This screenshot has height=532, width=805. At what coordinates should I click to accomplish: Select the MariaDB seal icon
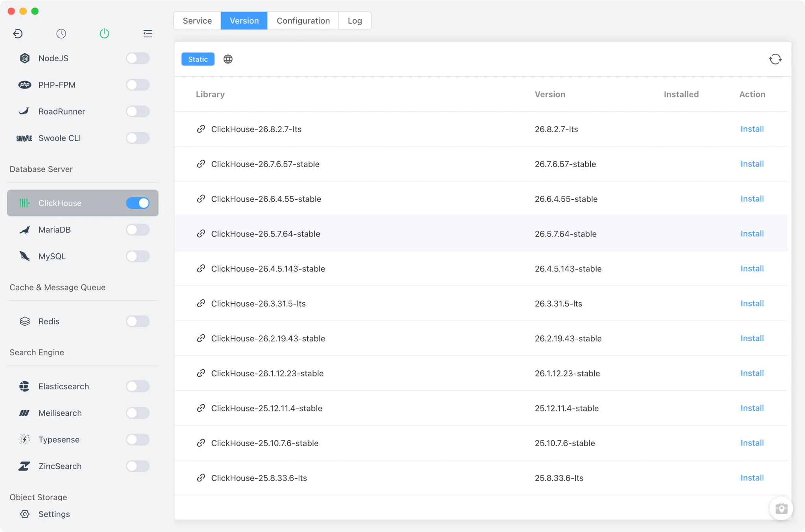coord(25,230)
